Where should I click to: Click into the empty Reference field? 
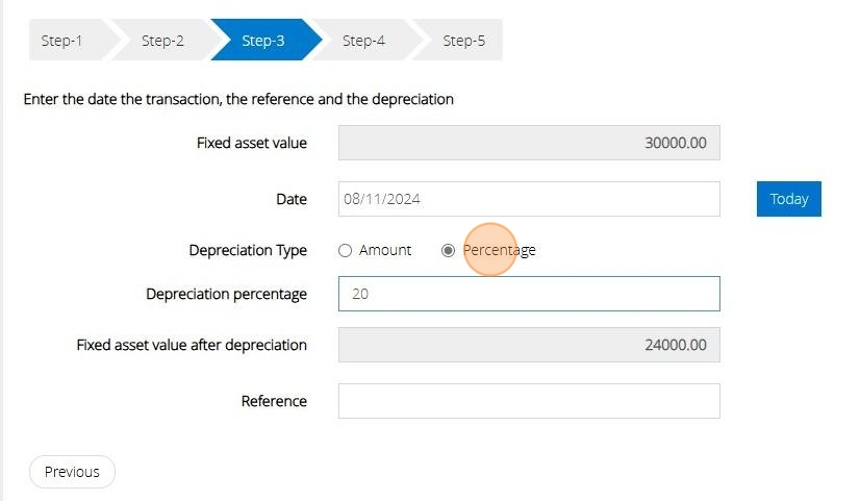[529, 401]
